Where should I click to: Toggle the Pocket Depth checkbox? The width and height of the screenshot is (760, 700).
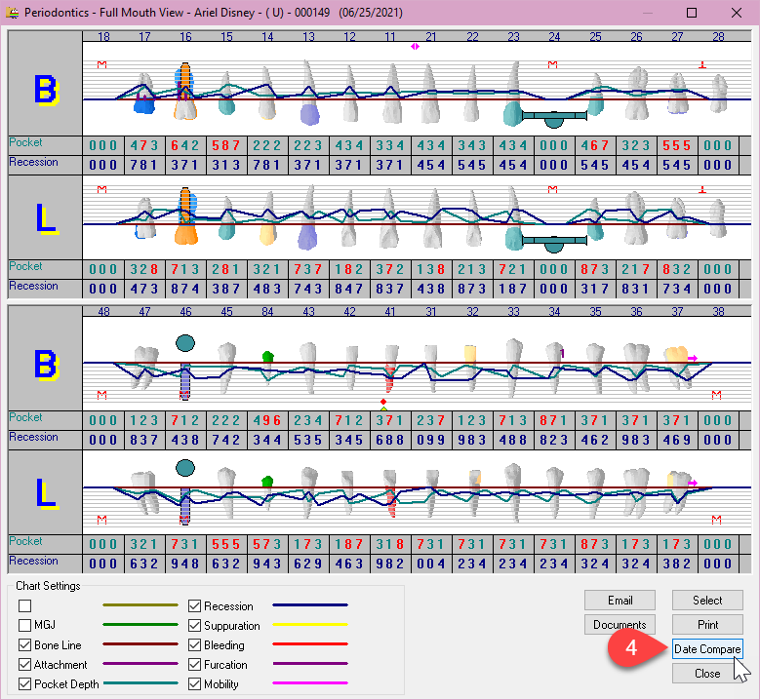tap(24, 684)
